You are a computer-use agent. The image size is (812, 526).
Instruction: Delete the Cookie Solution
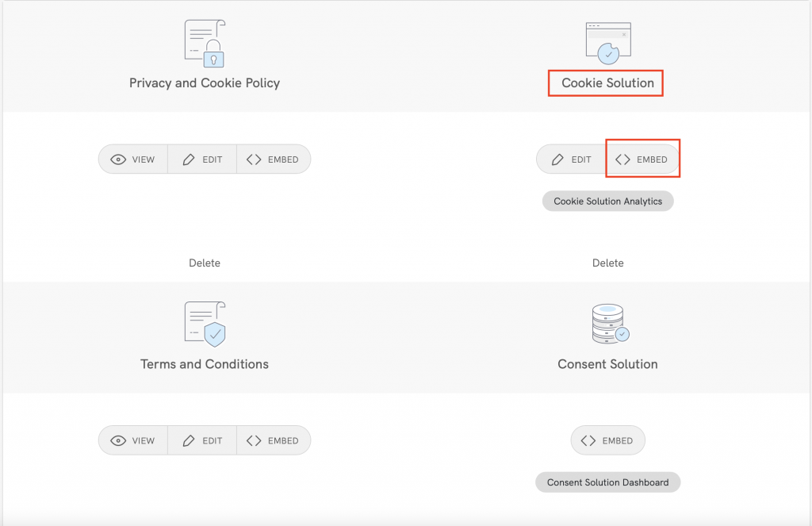[x=607, y=262]
